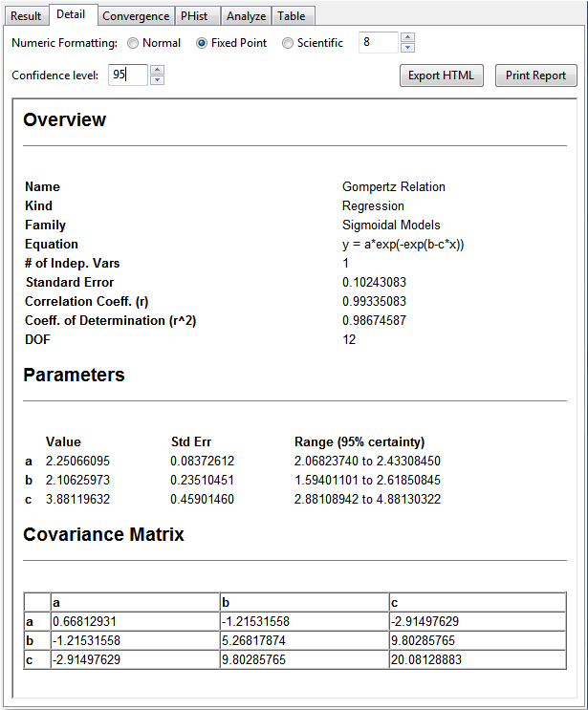Click range 2.06823740 to 2.43308450
This screenshot has height=710, width=588.
pyautogui.click(x=367, y=461)
